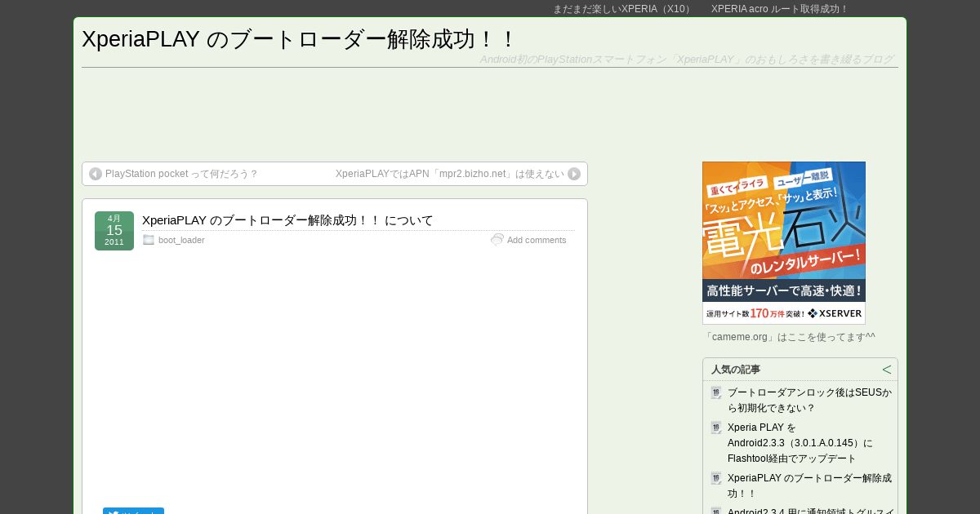Open the XSERVER rental server banner ad

784,243
